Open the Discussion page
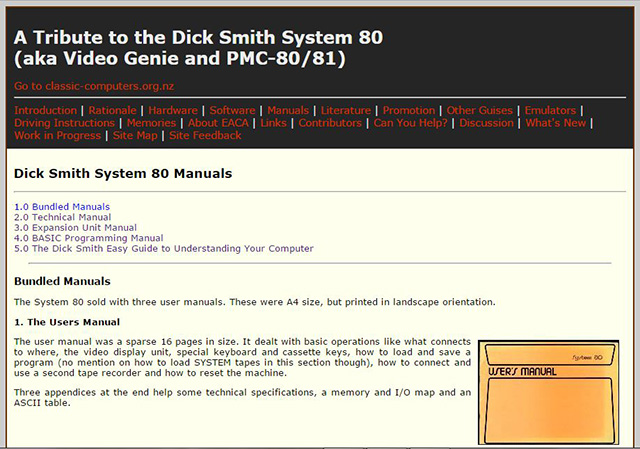Image resolution: width=640 pixels, height=449 pixels. coord(486,123)
